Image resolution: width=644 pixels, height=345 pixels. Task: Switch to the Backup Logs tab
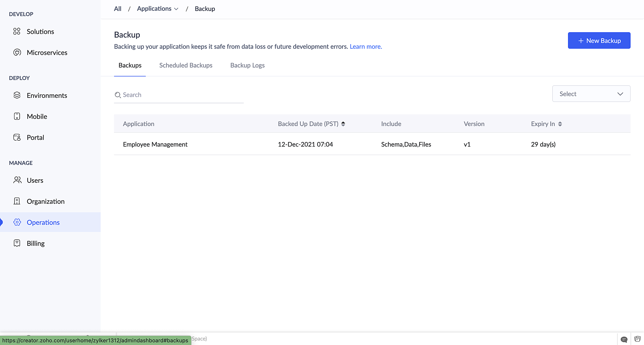coord(247,65)
